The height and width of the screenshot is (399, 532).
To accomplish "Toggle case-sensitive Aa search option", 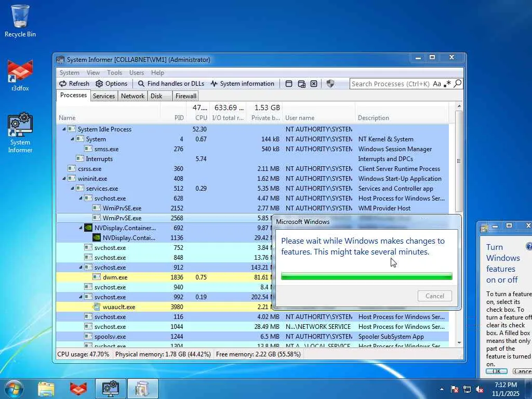I will 437,84.
